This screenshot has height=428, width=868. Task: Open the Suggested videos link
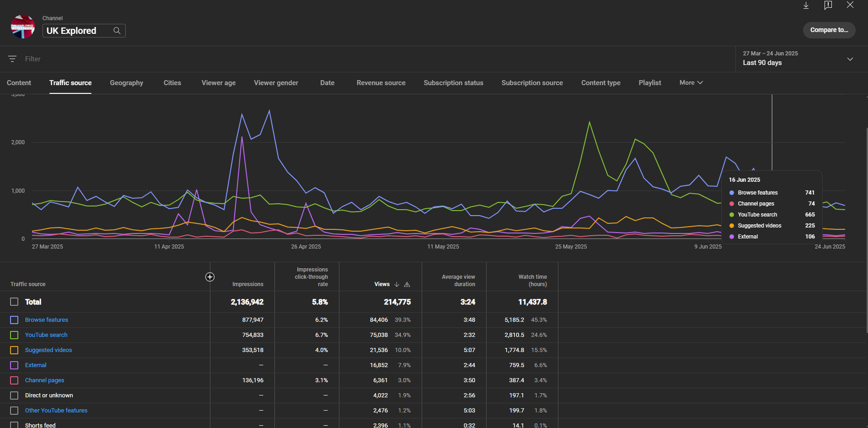tap(48, 350)
